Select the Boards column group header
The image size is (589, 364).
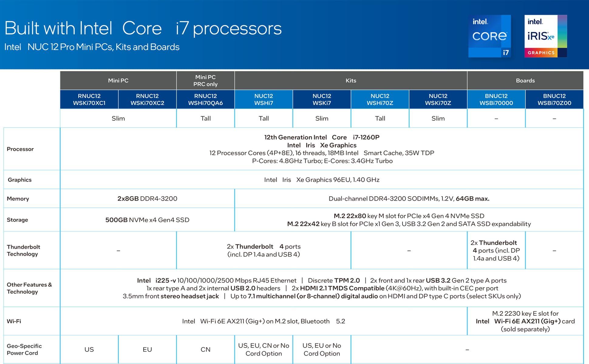coord(525,80)
